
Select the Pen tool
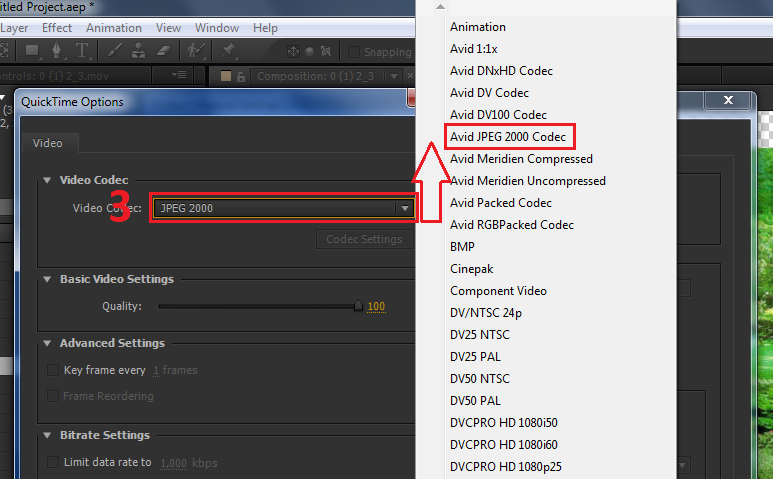[57, 51]
